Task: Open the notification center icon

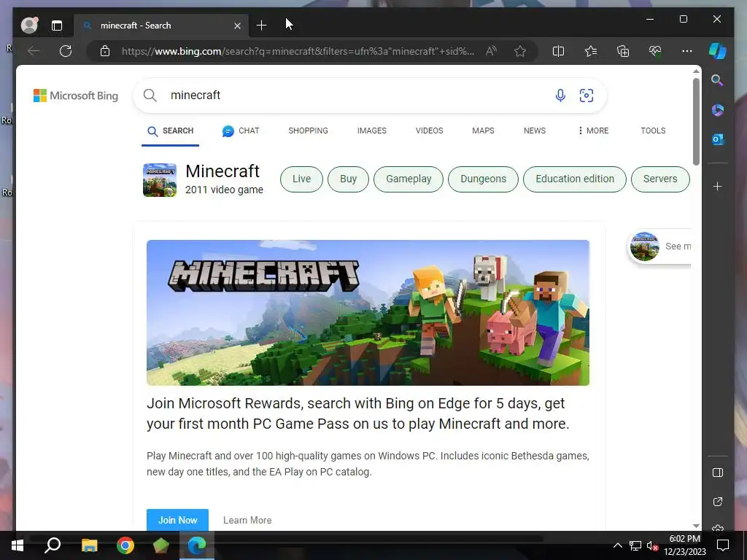Action: [723, 545]
